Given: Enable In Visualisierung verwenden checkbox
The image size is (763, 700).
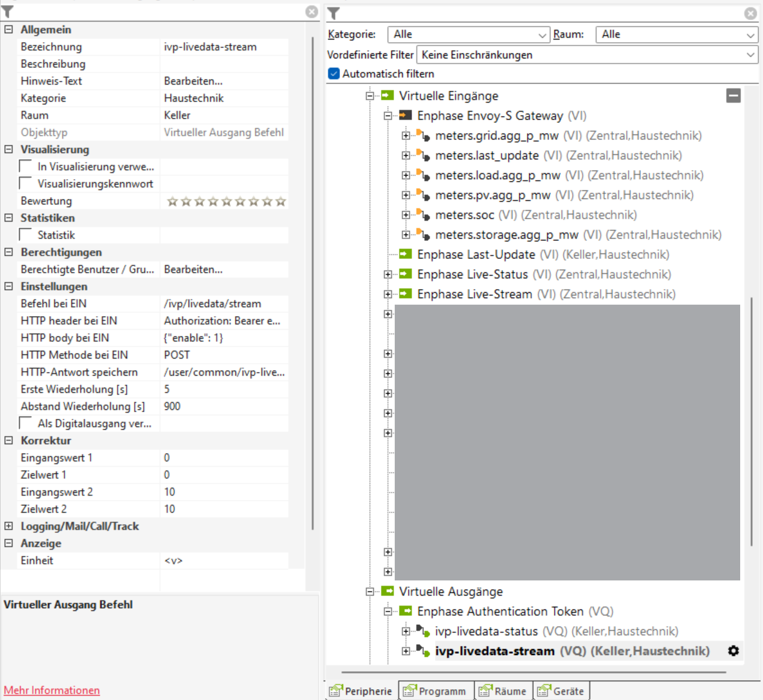Looking at the screenshot, I should (26, 166).
